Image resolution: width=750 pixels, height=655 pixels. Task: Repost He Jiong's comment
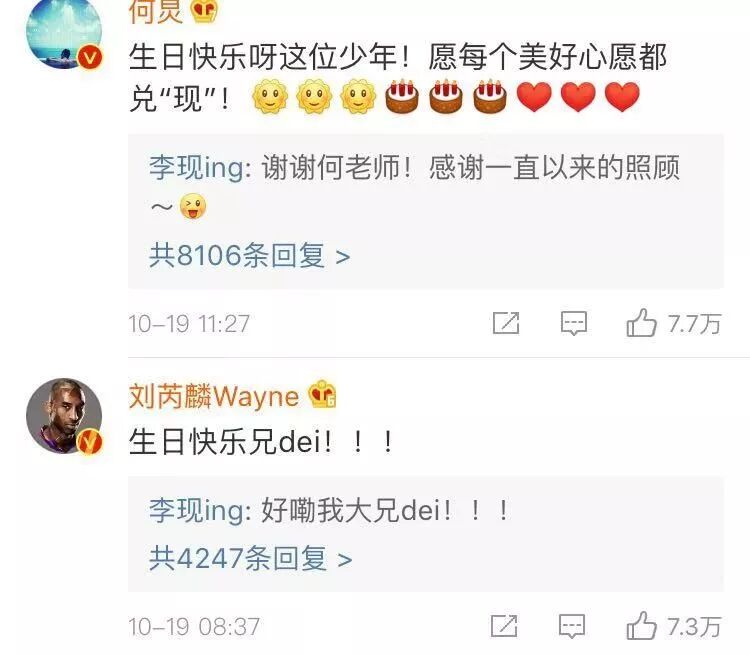506,323
